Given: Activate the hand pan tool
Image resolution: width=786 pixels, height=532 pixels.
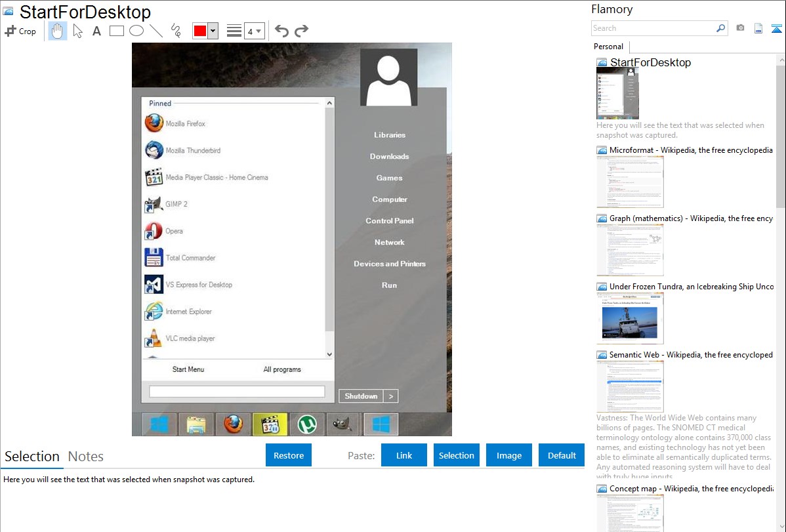Looking at the screenshot, I should tap(57, 31).
